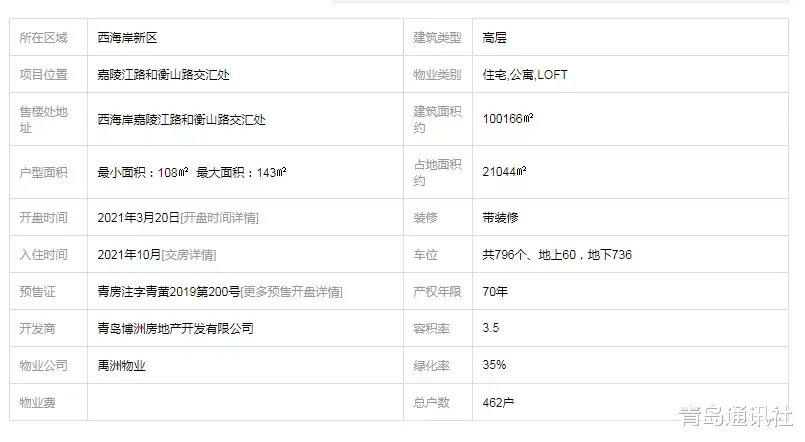Select the 装修 label
Viewport: 805px width, 442px height.
point(426,218)
